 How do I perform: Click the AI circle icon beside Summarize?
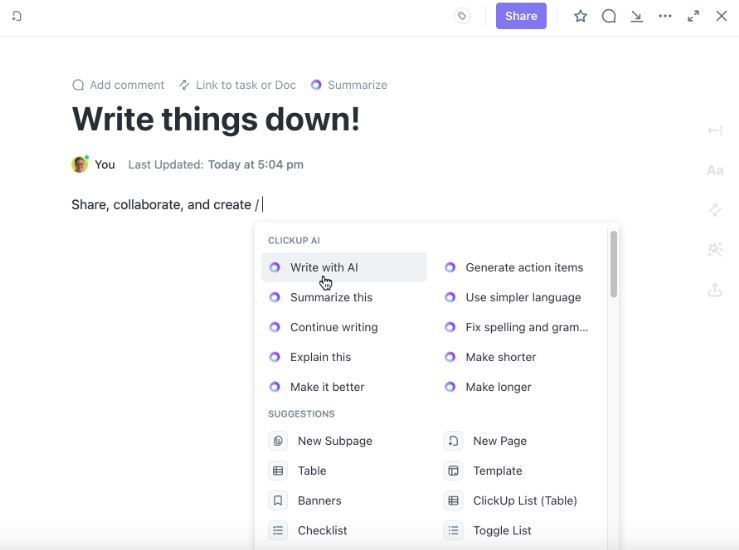316,85
